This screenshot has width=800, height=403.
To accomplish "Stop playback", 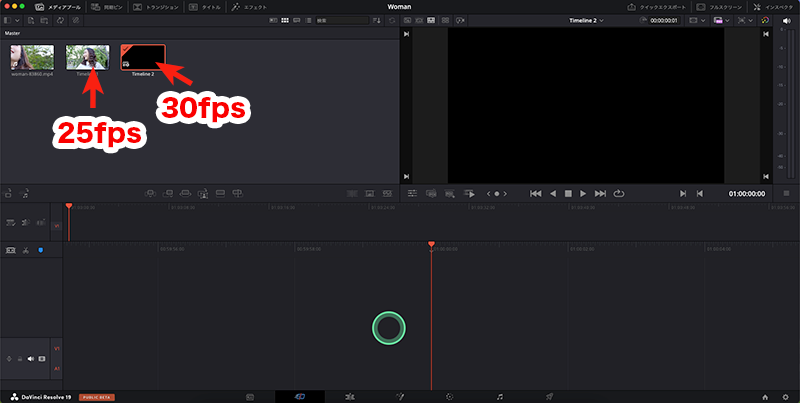I will 568,193.
